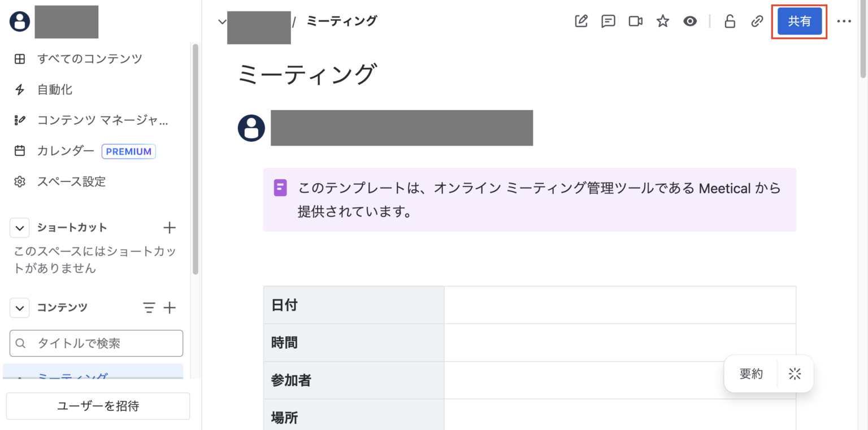Open the ... more actions menu

click(x=844, y=21)
